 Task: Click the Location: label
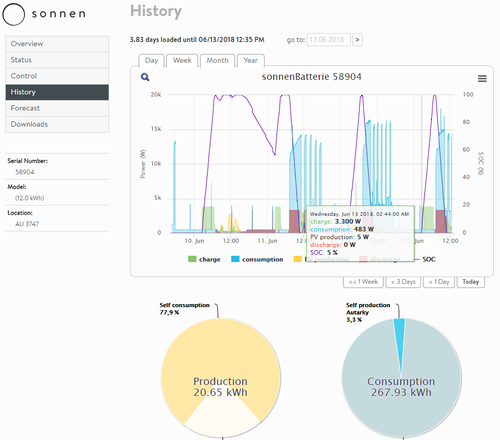(20, 213)
